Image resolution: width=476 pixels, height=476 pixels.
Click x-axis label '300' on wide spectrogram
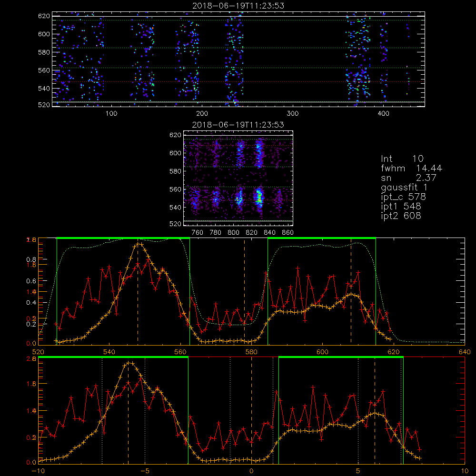pyautogui.click(x=293, y=114)
